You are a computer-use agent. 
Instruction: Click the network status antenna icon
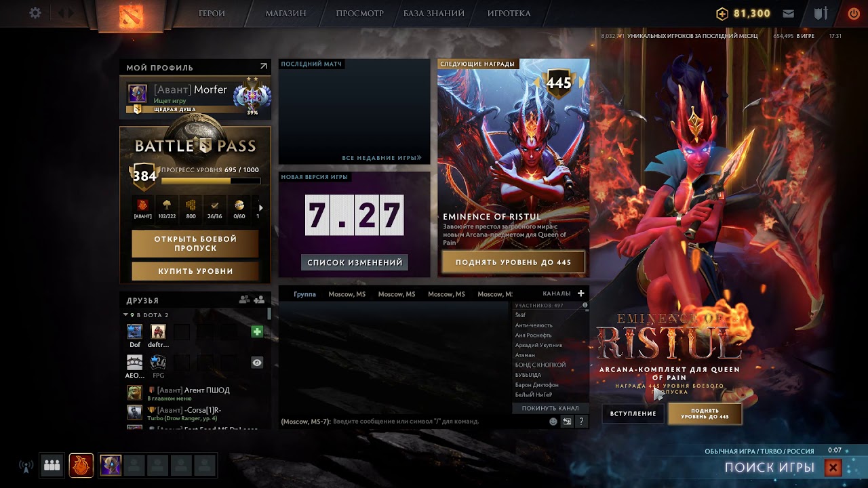coord(26,466)
